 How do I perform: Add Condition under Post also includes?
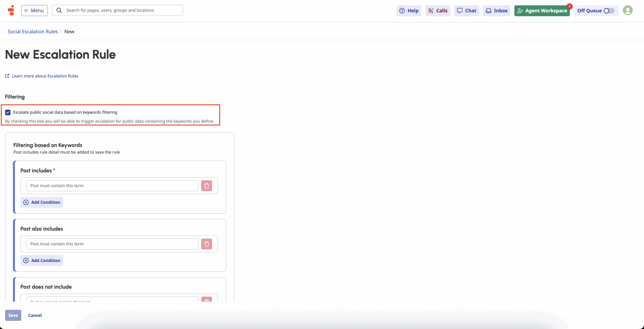pos(42,260)
